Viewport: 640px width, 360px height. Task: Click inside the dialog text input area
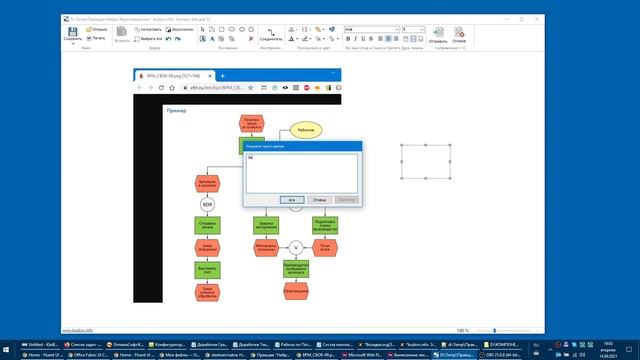coord(302,173)
